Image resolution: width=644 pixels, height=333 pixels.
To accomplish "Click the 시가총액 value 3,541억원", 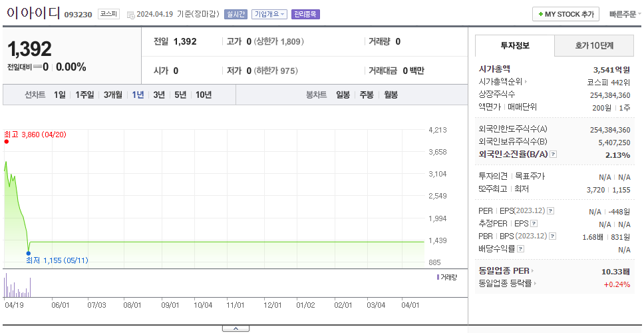I will (611, 69).
